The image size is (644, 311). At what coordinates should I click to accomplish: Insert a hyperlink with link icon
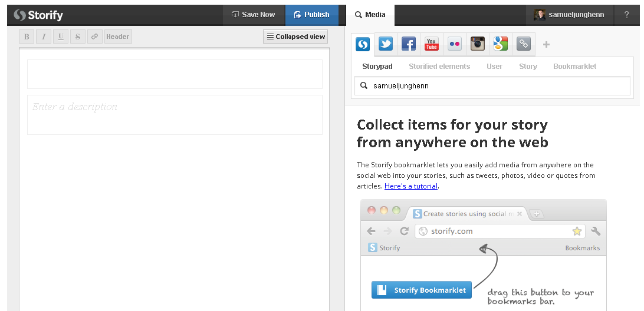(94, 37)
